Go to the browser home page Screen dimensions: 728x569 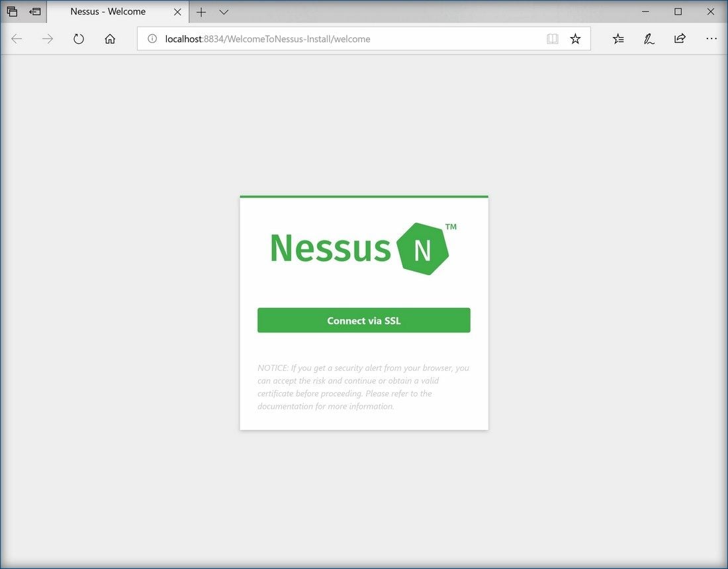(x=110, y=39)
